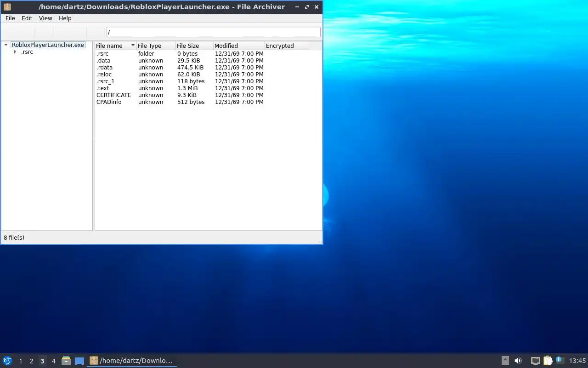
Task: Collapse the RobloxPlayerLauncher.exe tree node
Action: (6, 45)
